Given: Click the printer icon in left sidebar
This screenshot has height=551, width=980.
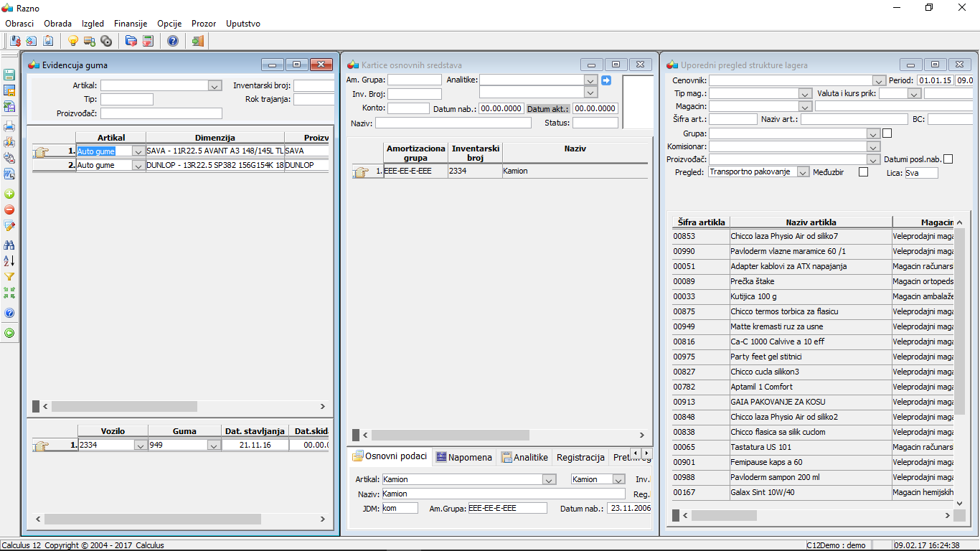Looking at the screenshot, I should [9, 126].
